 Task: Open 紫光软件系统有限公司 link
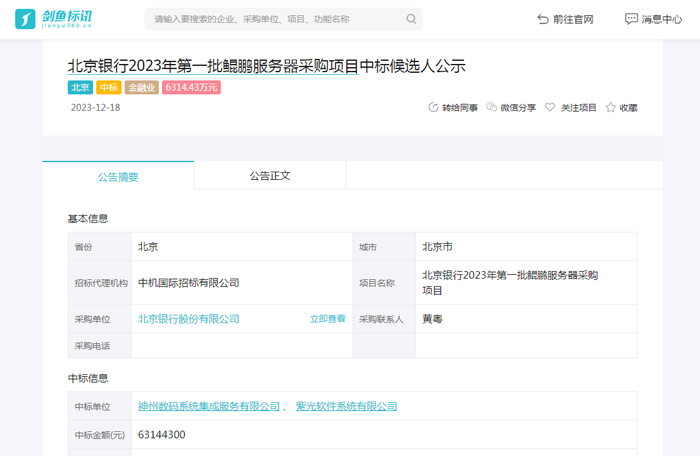pos(346,406)
